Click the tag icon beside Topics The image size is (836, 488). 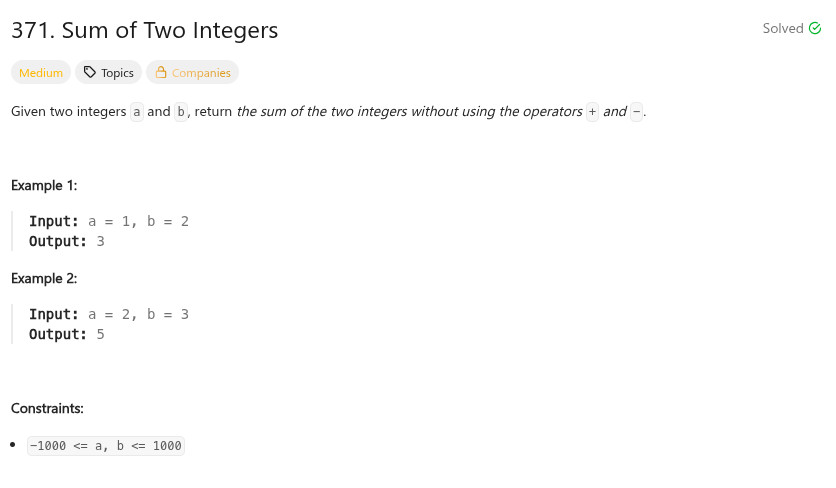pyautogui.click(x=90, y=73)
